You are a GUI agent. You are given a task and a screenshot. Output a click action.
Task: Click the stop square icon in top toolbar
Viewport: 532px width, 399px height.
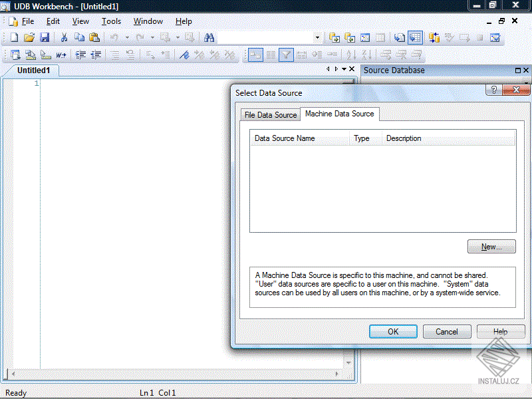[x=479, y=37]
